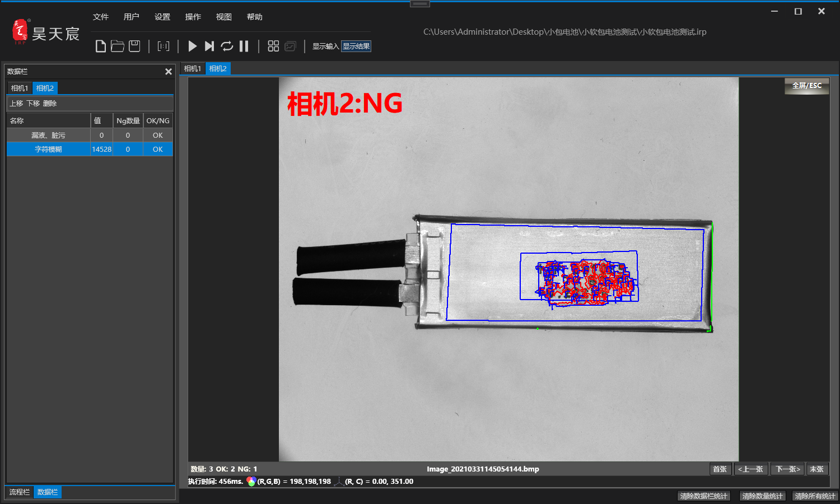Switch to 相机1 image view tab

tap(192, 68)
